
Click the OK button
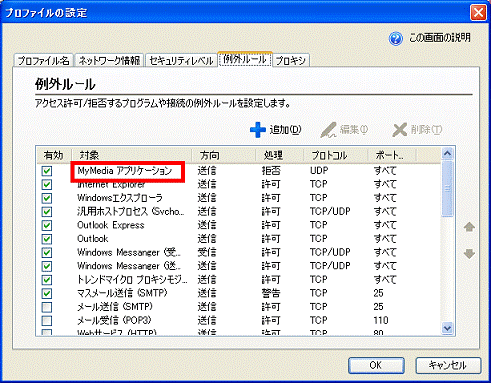pos(376,365)
